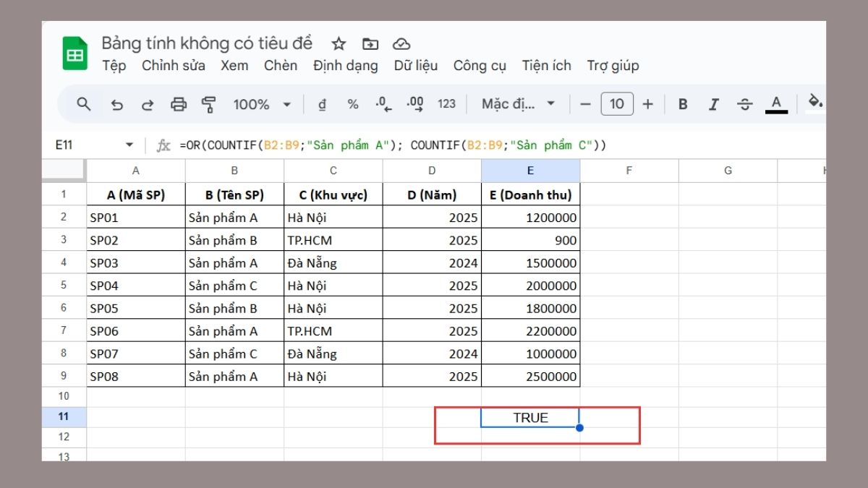
Task: Open the text color picker
Action: [x=777, y=104]
